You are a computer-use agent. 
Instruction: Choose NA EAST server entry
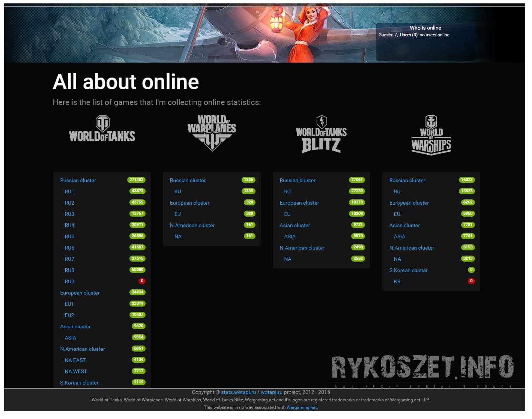75,360
